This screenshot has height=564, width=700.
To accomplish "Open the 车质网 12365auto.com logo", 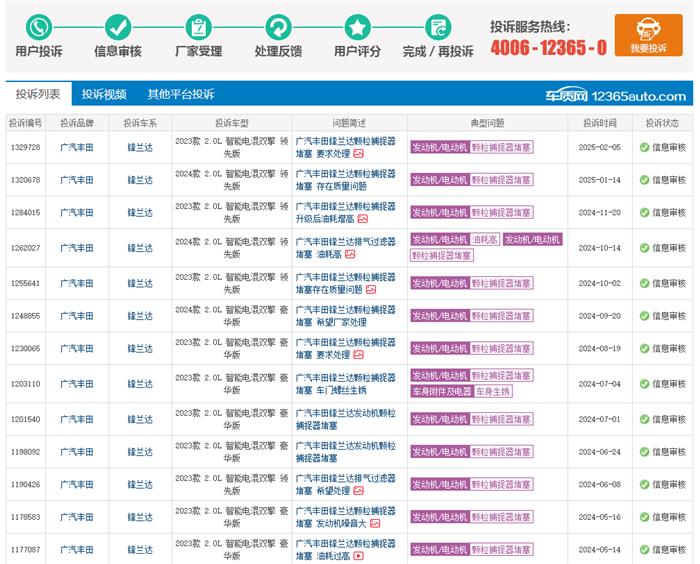I will point(615,95).
